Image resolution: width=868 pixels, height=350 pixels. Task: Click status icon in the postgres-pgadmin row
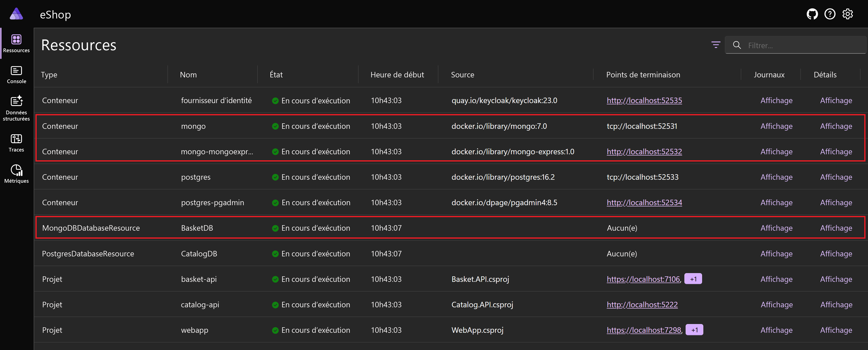pos(275,203)
